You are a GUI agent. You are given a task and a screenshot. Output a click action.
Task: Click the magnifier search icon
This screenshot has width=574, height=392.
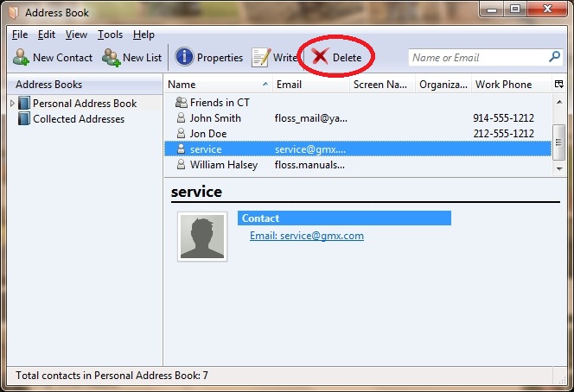[555, 57]
